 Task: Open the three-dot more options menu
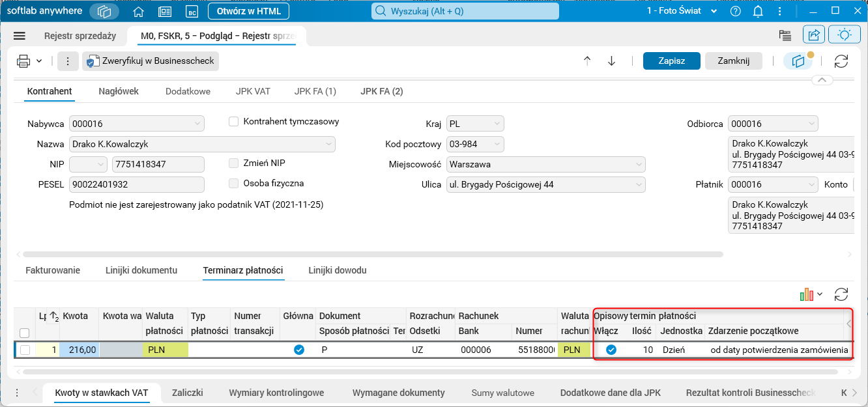pos(68,61)
